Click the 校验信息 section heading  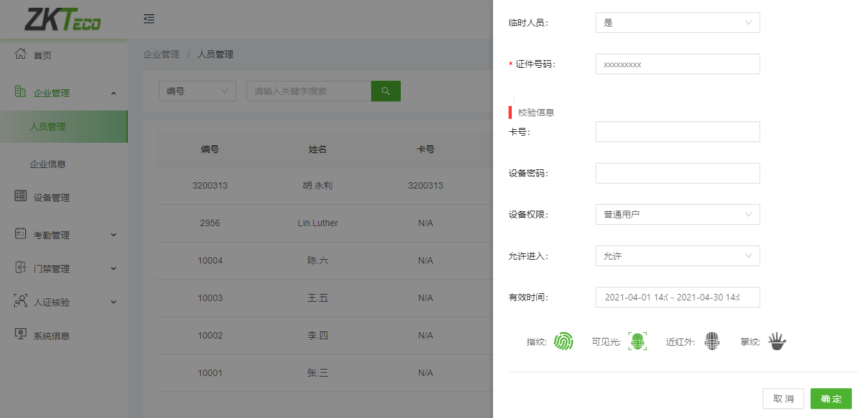pos(536,112)
